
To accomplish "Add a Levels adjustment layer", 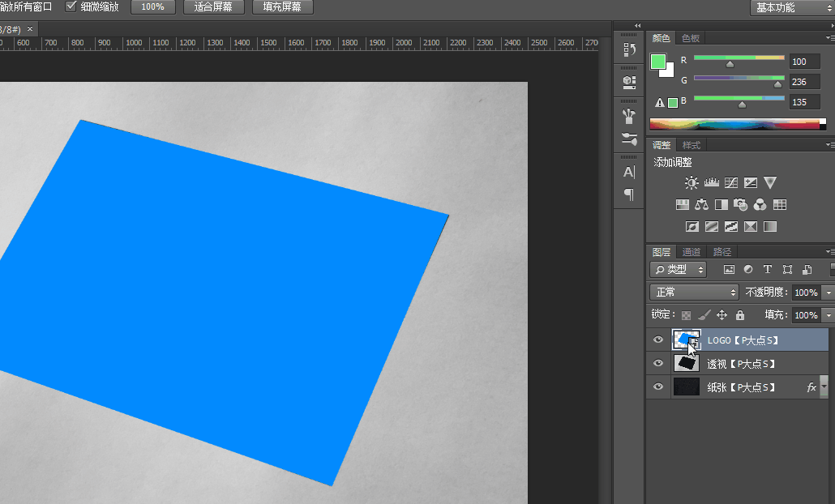I will (x=712, y=183).
